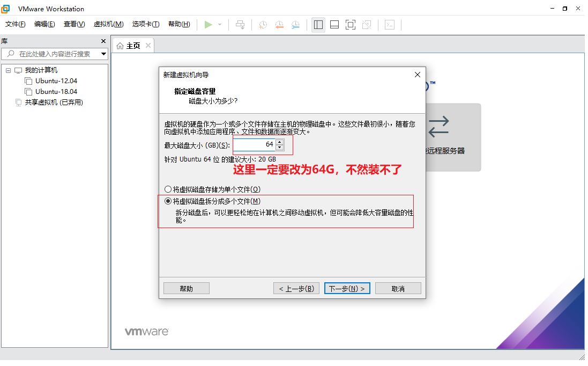588x366 pixels.
Task: Click the green Power On play icon
Action: coord(208,25)
